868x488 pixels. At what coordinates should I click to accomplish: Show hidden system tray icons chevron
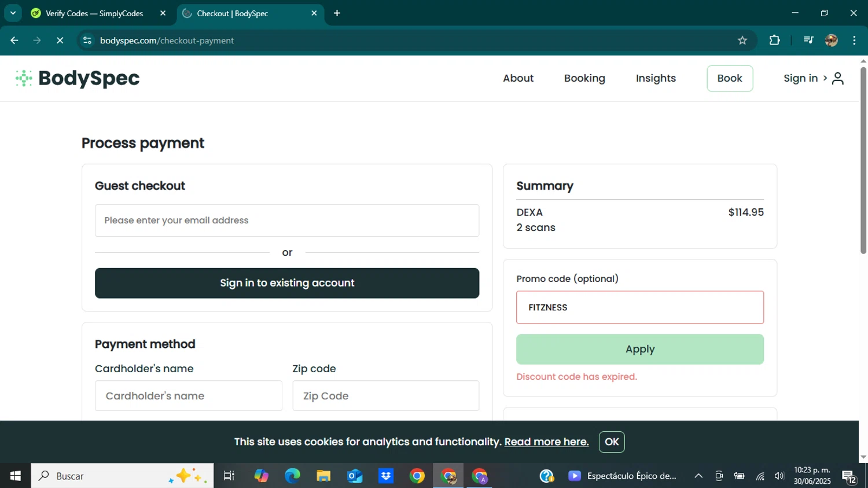(x=698, y=476)
